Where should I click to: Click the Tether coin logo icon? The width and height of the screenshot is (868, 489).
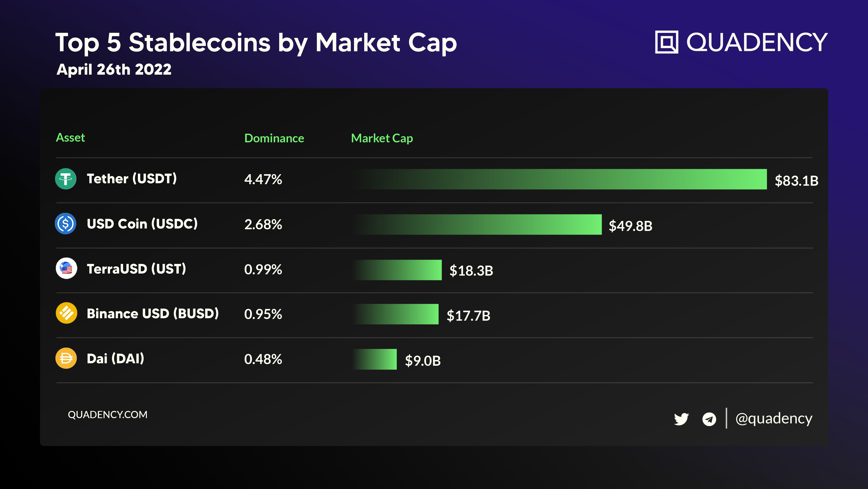pos(66,179)
